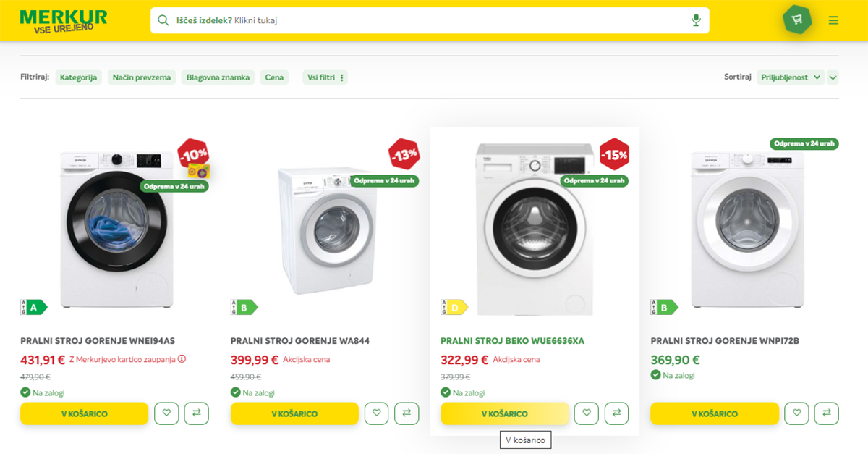Compare the Gorenje WA844 washing machine

pyautogui.click(x=407, y=413)
